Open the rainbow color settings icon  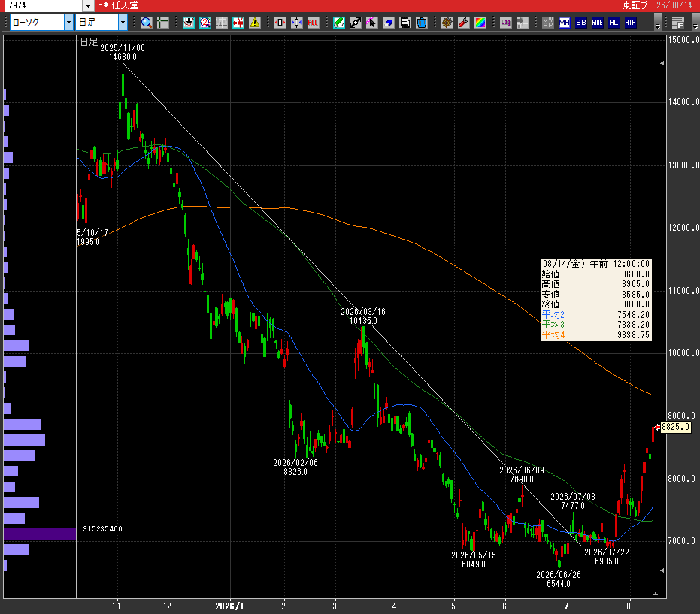[480, 23]
